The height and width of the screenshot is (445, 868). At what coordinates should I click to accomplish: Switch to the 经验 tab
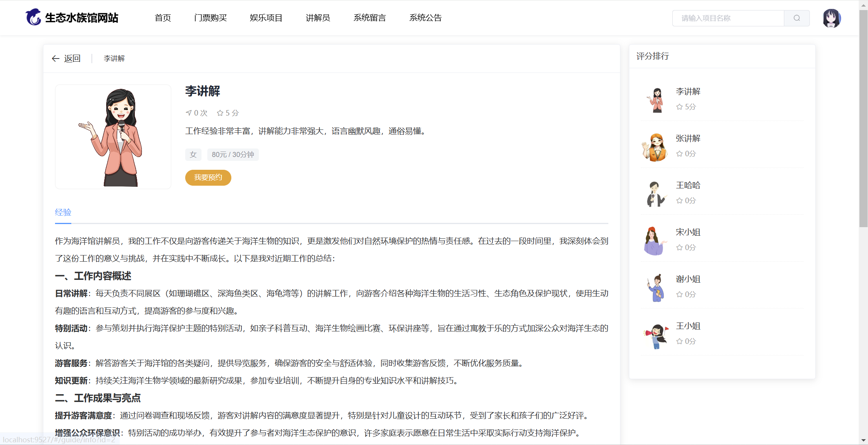[x=63, y=212]
